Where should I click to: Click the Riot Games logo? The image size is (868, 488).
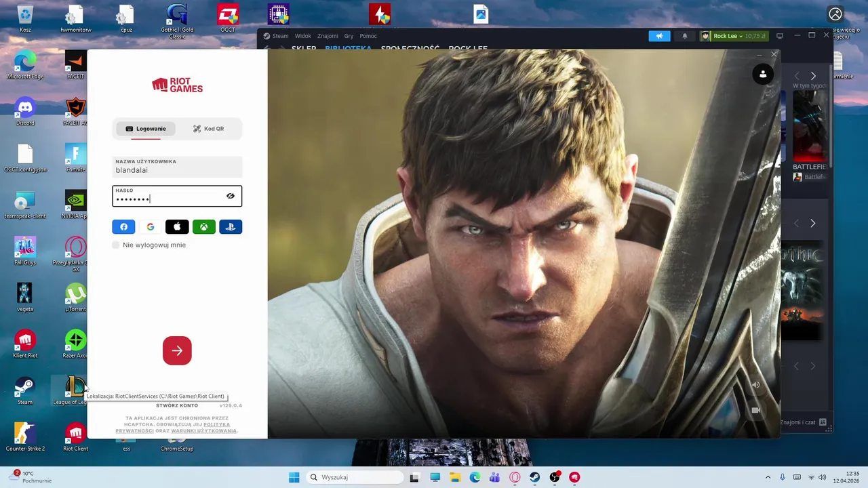177,85
